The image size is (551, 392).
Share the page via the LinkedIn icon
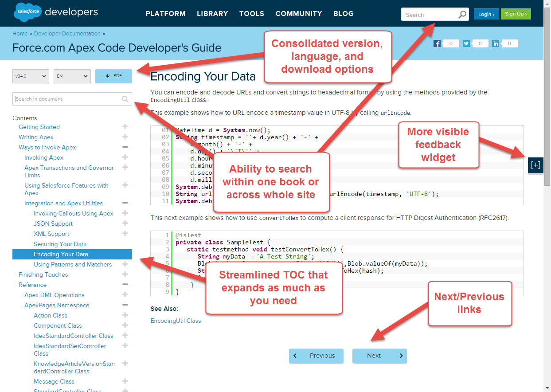tap(496, 43)
